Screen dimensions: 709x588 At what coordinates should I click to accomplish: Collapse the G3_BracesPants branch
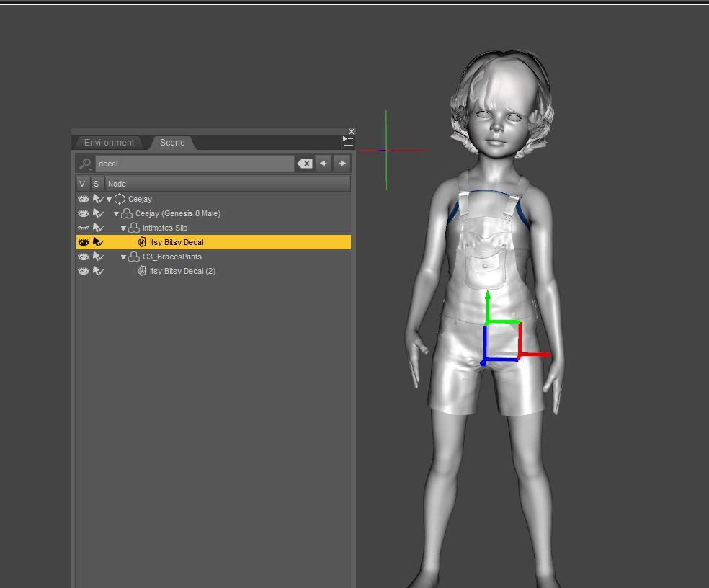point(123,256)
